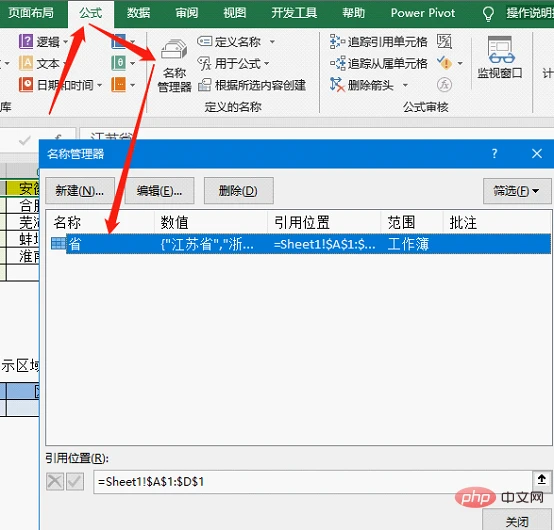The image size is (554, 530).
Task: Click the formula bar enter checkmark
Action: (x=24, y=141)
